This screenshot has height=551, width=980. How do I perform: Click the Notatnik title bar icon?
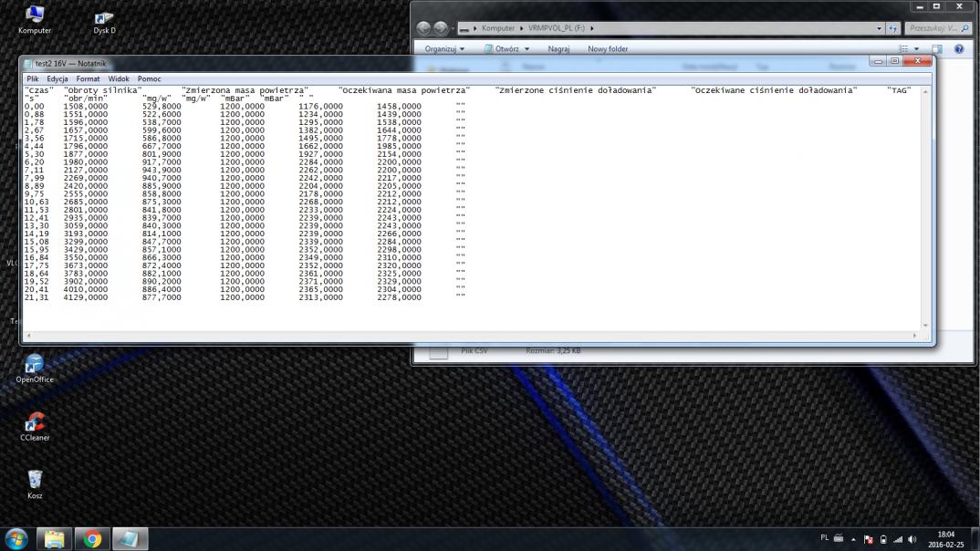(x=28, y=64)
